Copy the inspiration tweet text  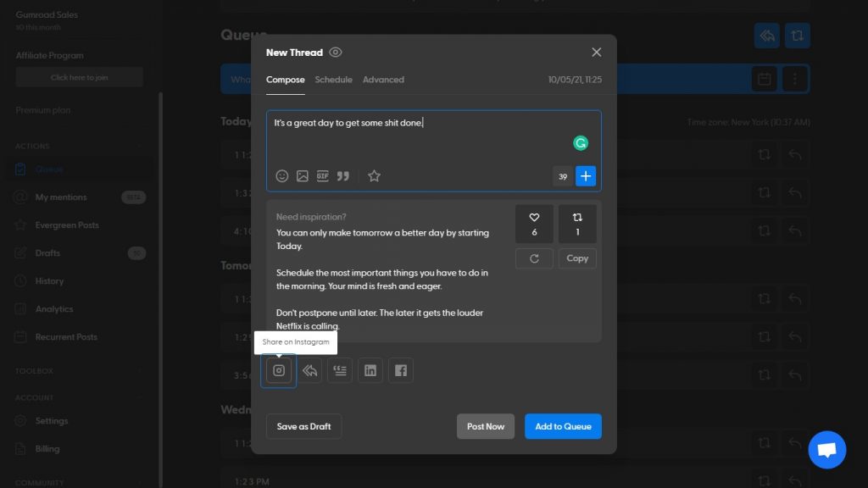coord(577,258)
